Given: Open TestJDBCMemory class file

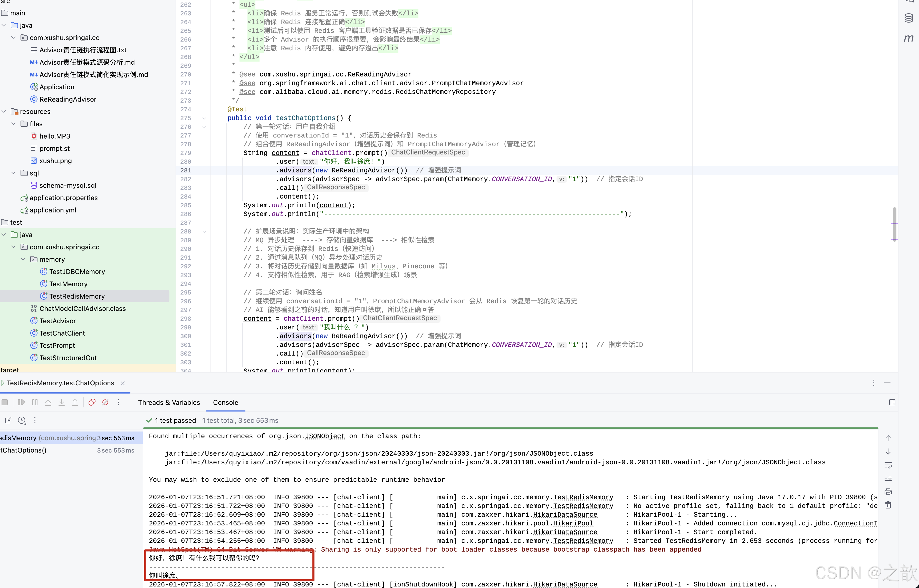Looking at the screenshot, I should click(77, 271).
